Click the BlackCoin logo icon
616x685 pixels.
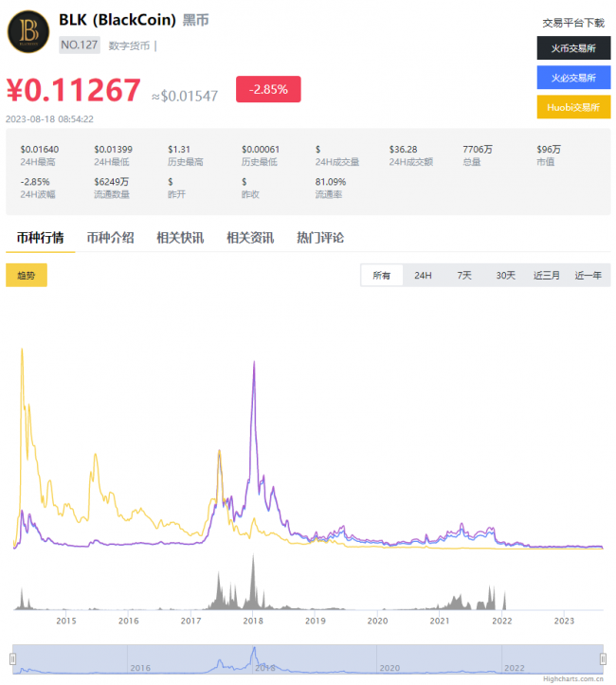28,32
